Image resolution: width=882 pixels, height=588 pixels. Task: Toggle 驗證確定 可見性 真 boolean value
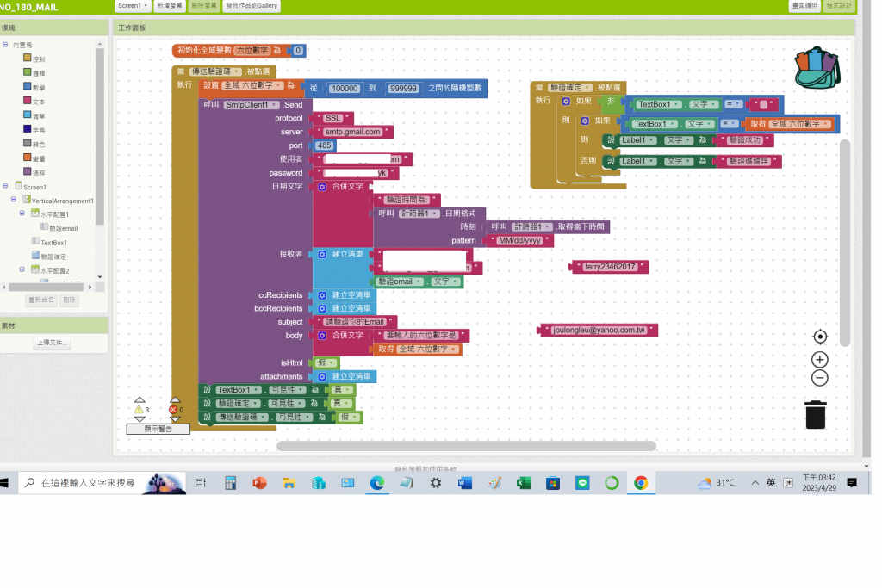click(343, 404)
